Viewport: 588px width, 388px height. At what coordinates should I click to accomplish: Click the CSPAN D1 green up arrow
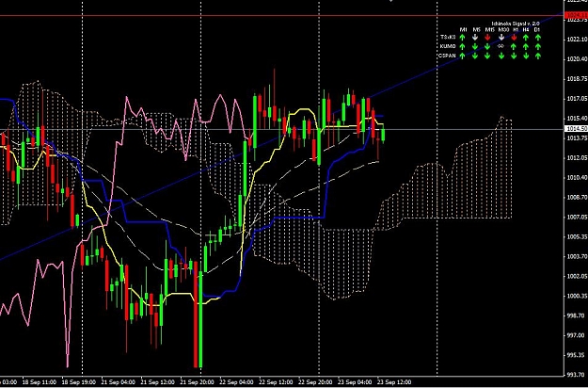(x=538, y=56)
